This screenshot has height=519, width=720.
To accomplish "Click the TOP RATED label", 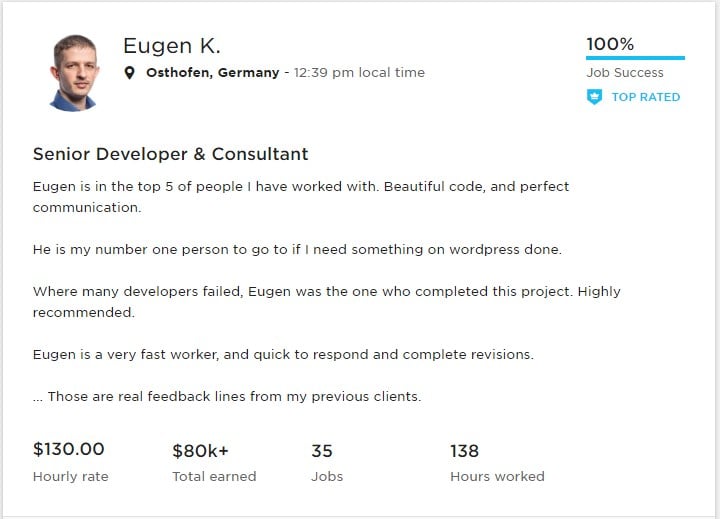I will [x=645, y=97].
